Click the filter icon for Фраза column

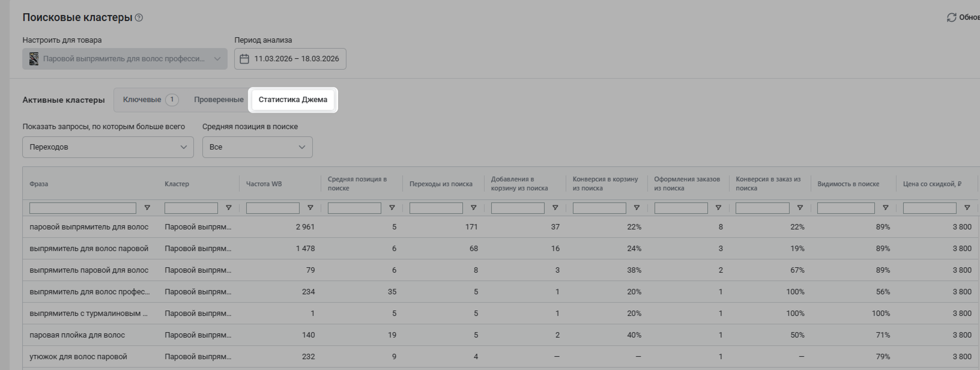(x=147, y=208)
